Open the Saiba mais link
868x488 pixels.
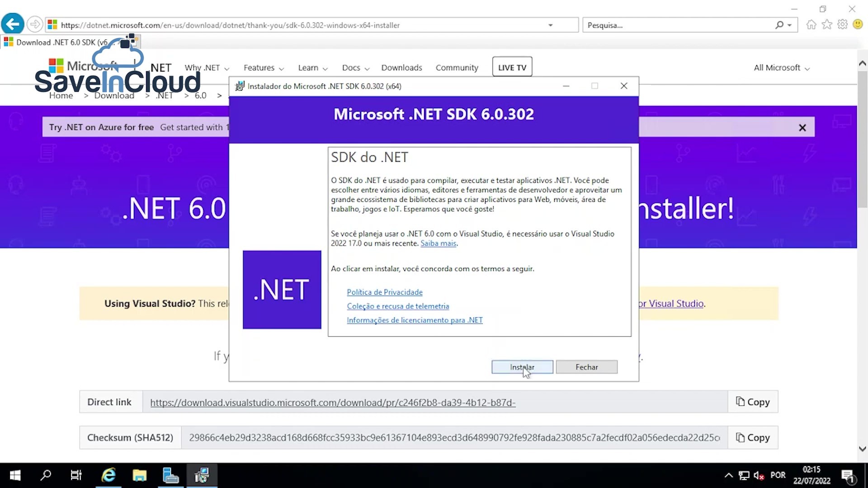438,243
